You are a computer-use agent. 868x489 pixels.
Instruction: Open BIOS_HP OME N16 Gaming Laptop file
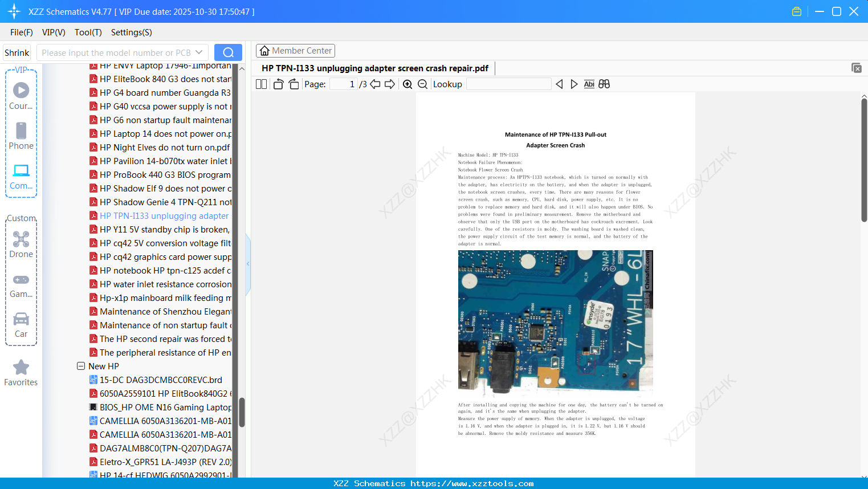[161, 407]
